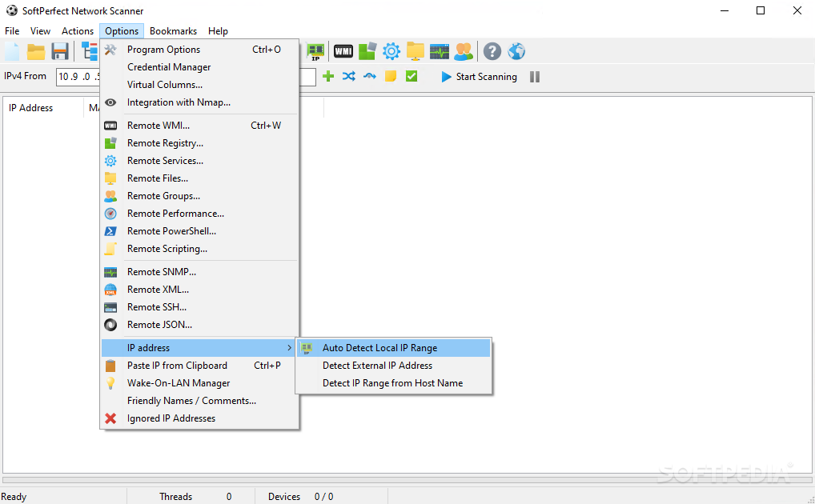Open Credential Manager
Viewport: 815px width, 504px height.
[200, 67]
